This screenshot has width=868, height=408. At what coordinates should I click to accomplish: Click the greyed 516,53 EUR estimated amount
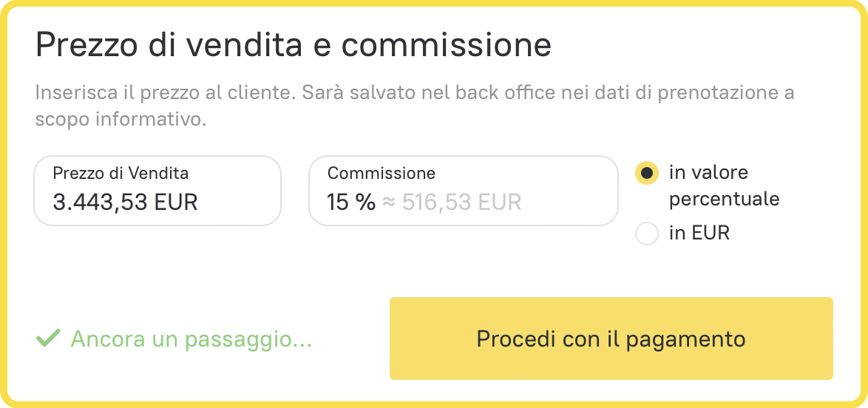[461, 202]
